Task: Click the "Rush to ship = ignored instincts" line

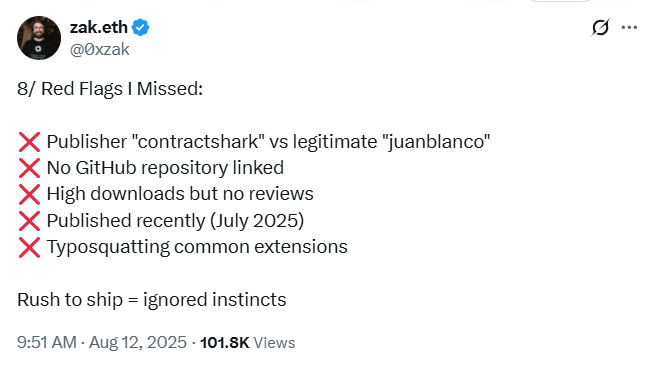Action: point(152,300)
